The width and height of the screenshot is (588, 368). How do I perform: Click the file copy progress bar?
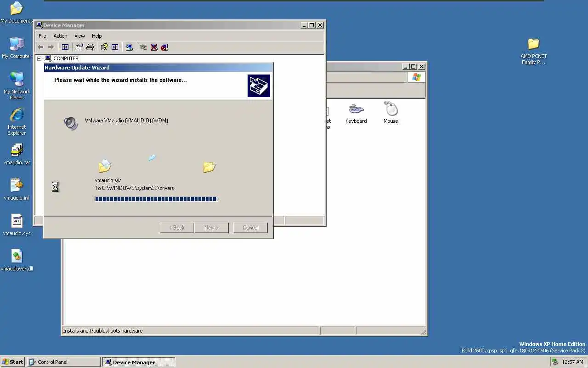[x=156, y=199]
